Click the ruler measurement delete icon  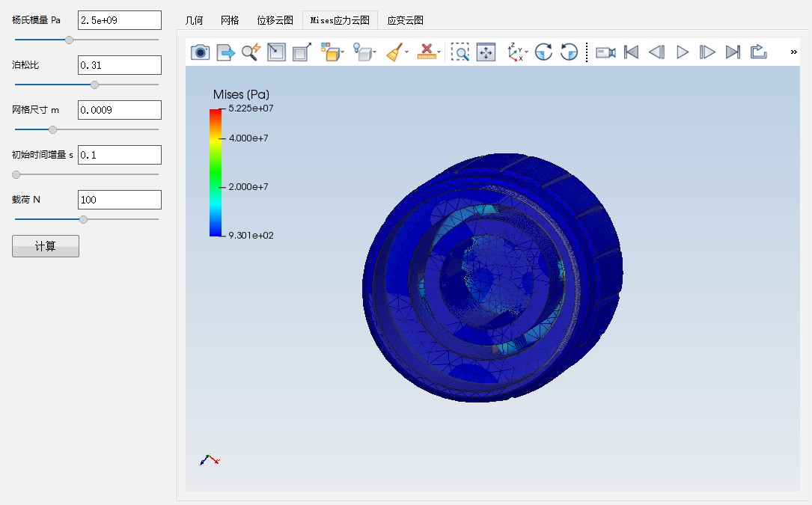[426, 52]
